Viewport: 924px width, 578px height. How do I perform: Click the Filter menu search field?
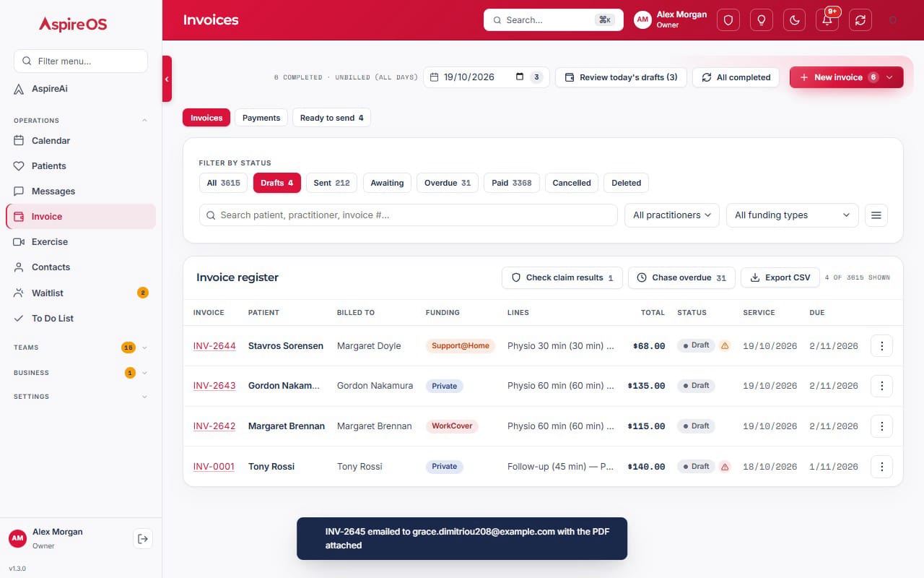pos(81,61)
